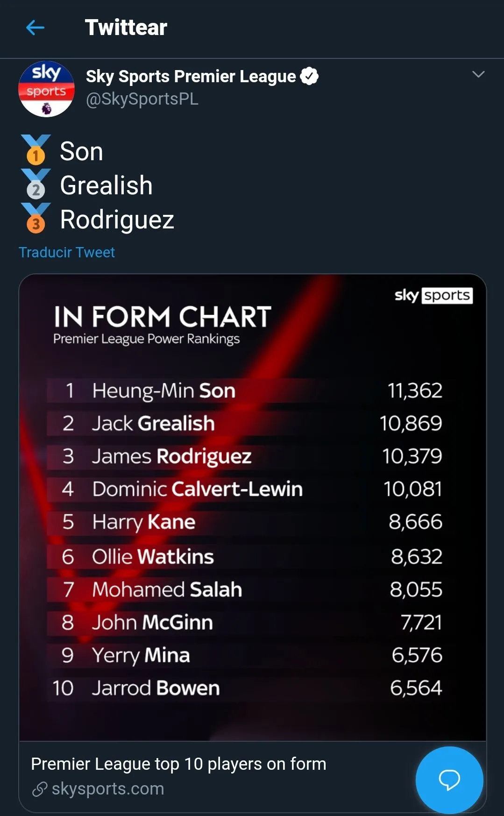Tap the @SkySportsPL handle
Image resolution: width=504 pixels, height=816 pixels.
142,99
